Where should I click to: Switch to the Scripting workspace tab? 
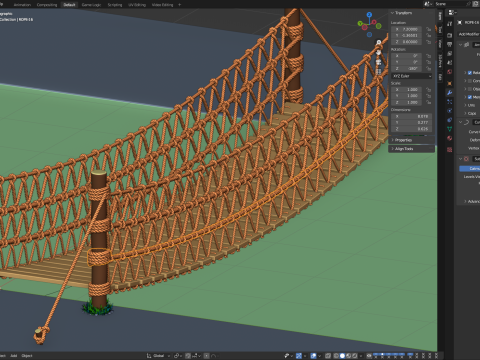click(115, 5)
